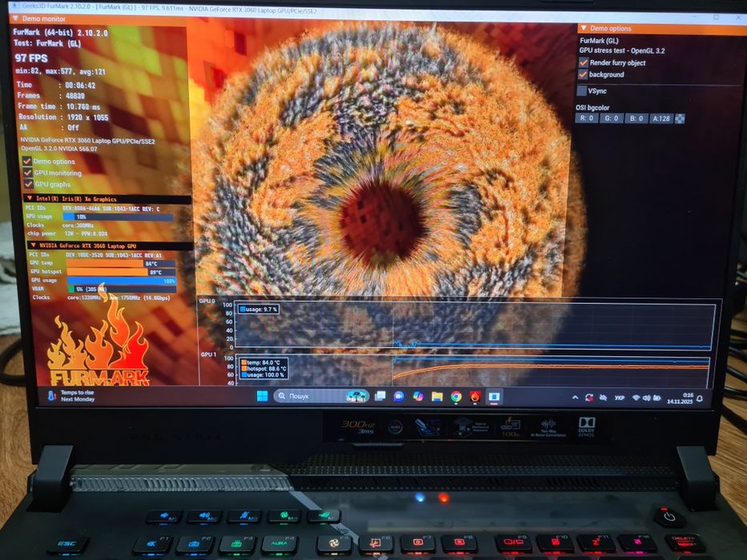The image size is (747, 560).
Task: Open Copilot from the taskbar
Action: point(418,396)
